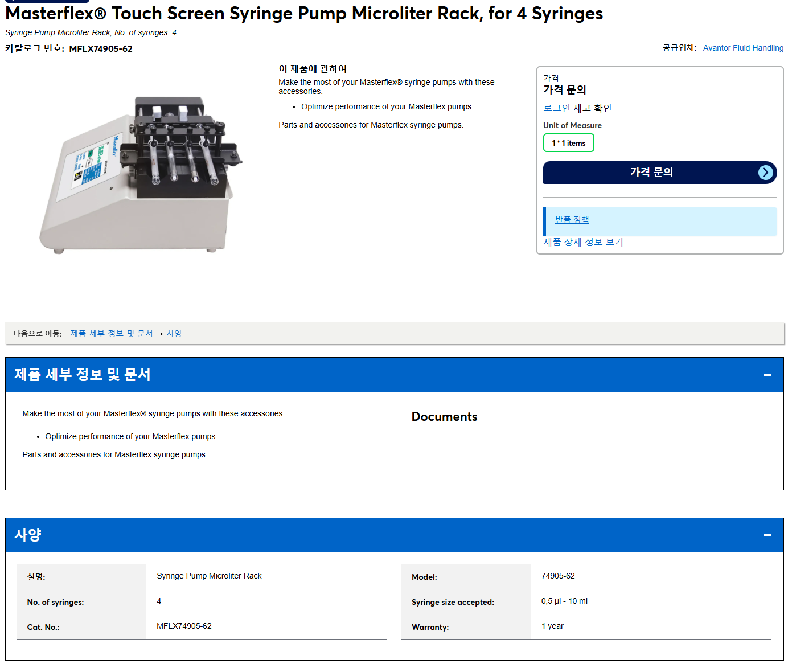The height and width of the screenshot is (672, 788).
Task: Click the Documents heading
Action: click(x=444, y=417)
